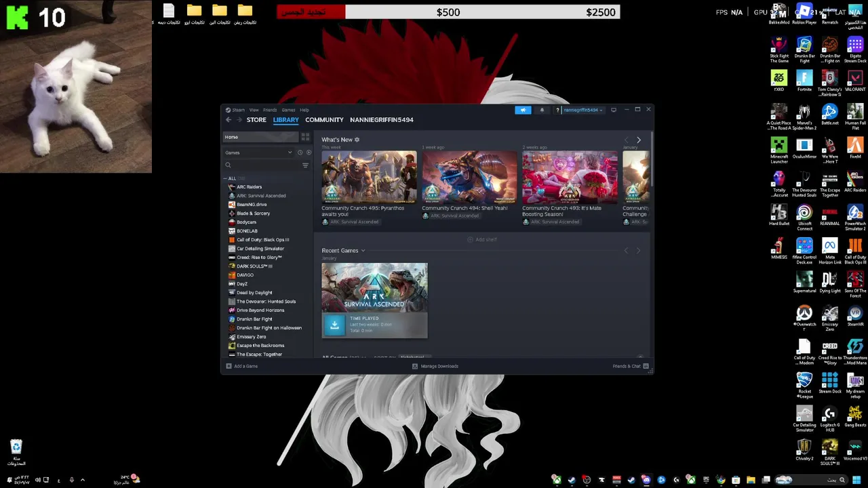The height and width of the screenshot is (488, 868).
Task: Open the Logitech G HUB desktop icon
Action: tap(830, 419)
